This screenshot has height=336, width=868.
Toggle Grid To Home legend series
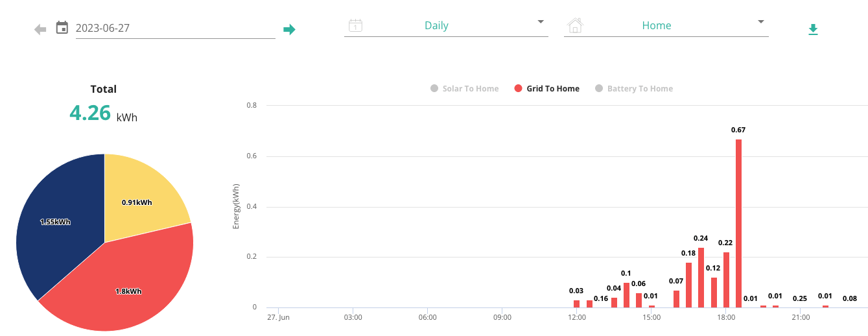tap(547, 88)
